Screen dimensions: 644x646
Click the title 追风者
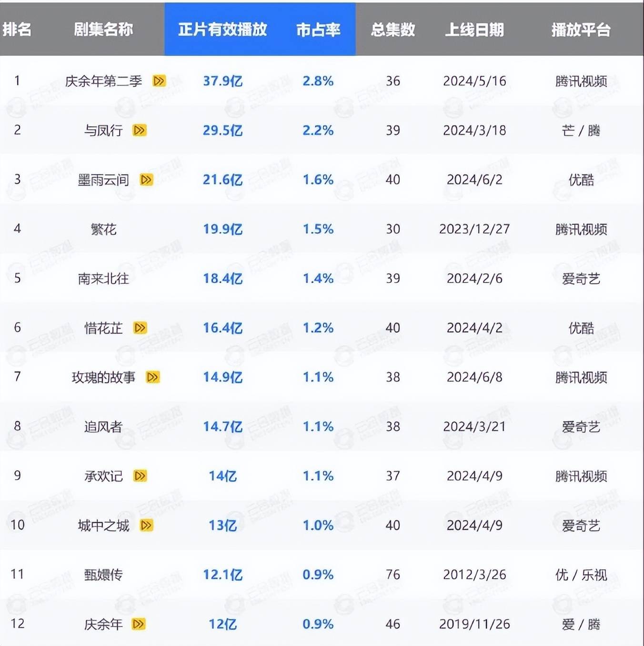click(103, 426)
